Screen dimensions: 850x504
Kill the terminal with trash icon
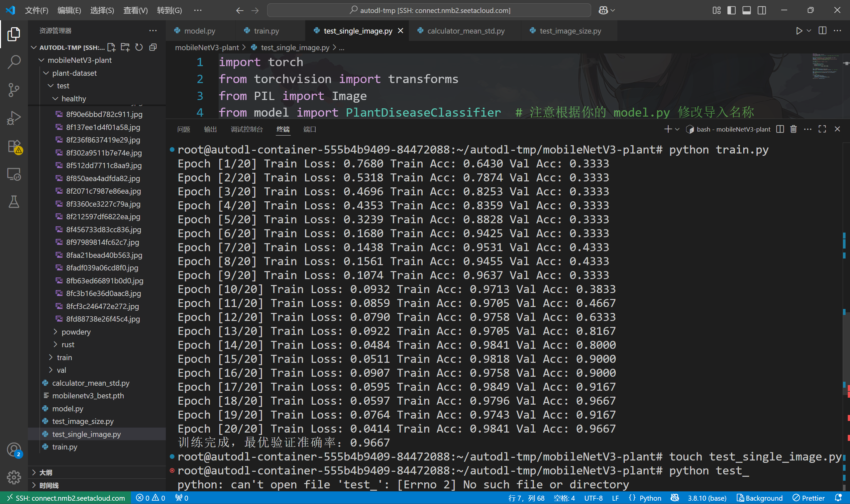pyautogui.click(x=793, y=129)
